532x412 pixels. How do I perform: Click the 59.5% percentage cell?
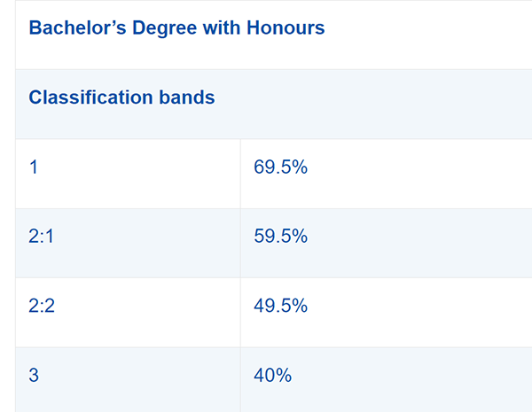pyautogui.click(x=280, y=236)
